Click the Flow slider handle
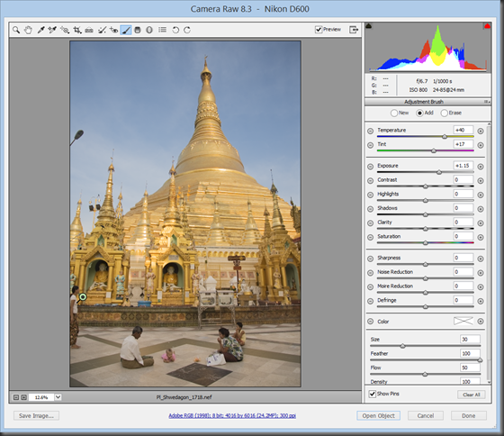The width and height of the screenshot is (504, 436). (x=425, y=374)
